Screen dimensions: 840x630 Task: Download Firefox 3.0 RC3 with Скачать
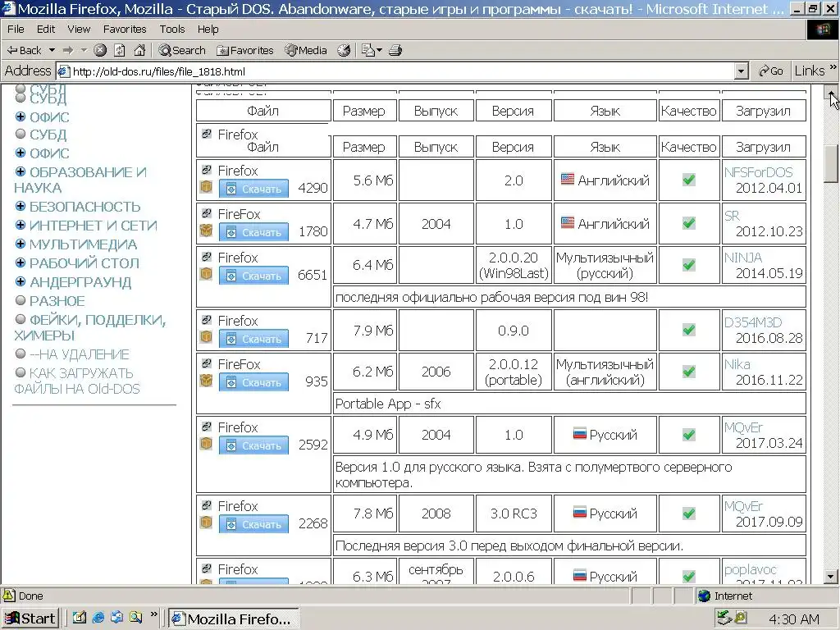pos(253,524)
